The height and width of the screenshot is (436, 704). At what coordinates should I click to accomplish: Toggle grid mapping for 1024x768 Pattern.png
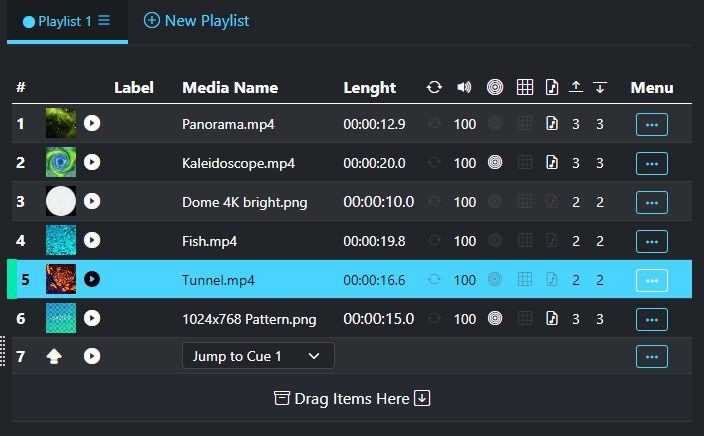524,319
